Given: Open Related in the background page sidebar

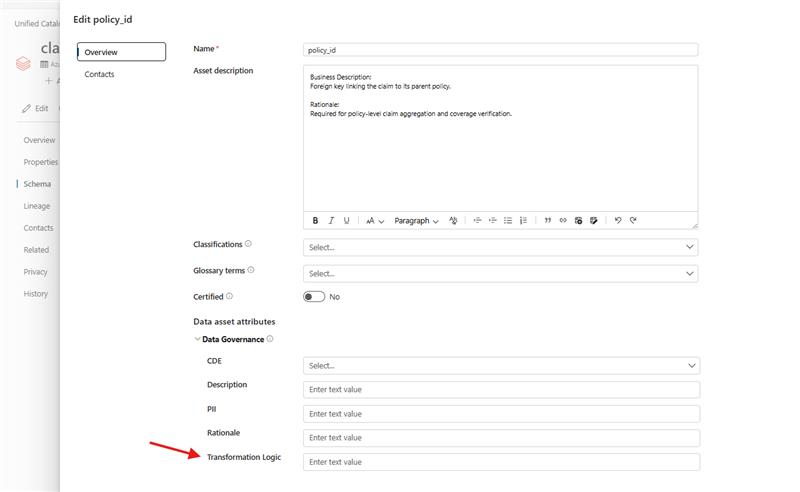Looking at the screenshot, I should 36,250.
